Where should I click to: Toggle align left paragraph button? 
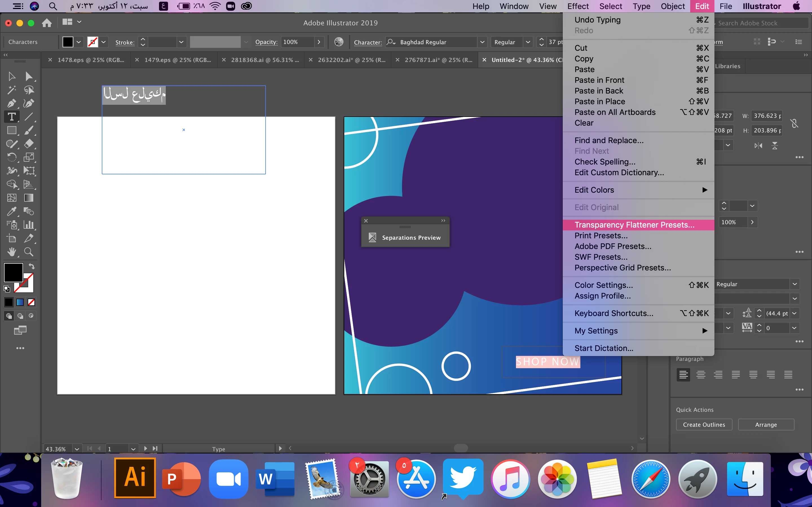[x=683, y=375]
